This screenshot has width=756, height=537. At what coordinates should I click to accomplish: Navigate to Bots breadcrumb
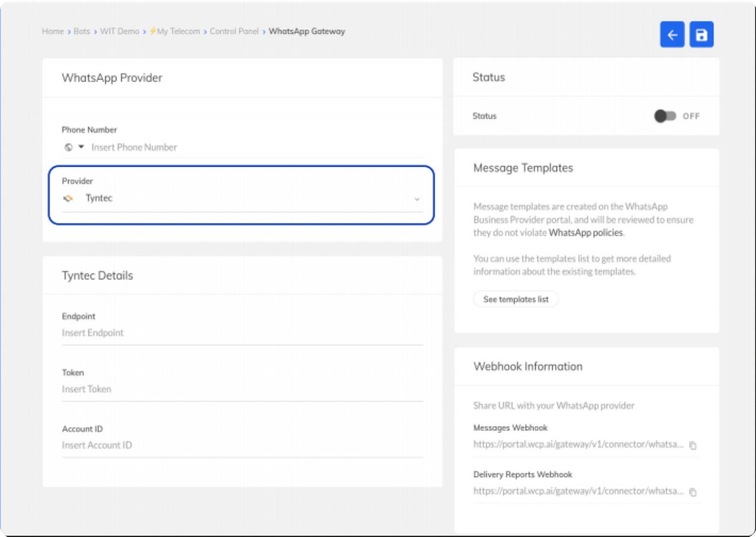click(82, 32)
